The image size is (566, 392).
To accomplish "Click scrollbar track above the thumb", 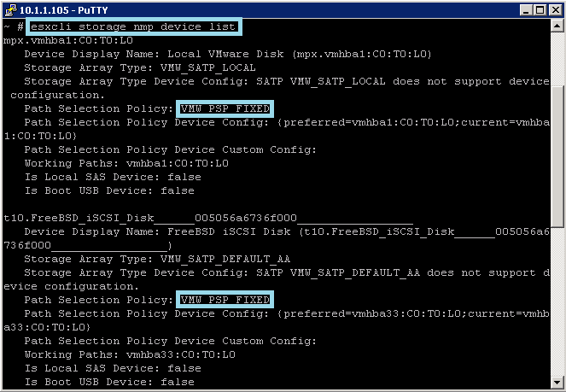I will (557, 59).
